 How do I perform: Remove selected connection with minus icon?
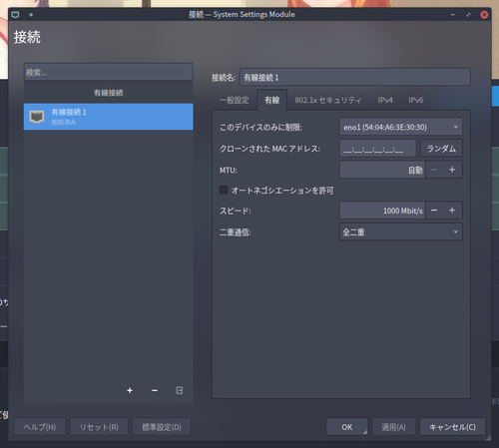pos(155,390)
